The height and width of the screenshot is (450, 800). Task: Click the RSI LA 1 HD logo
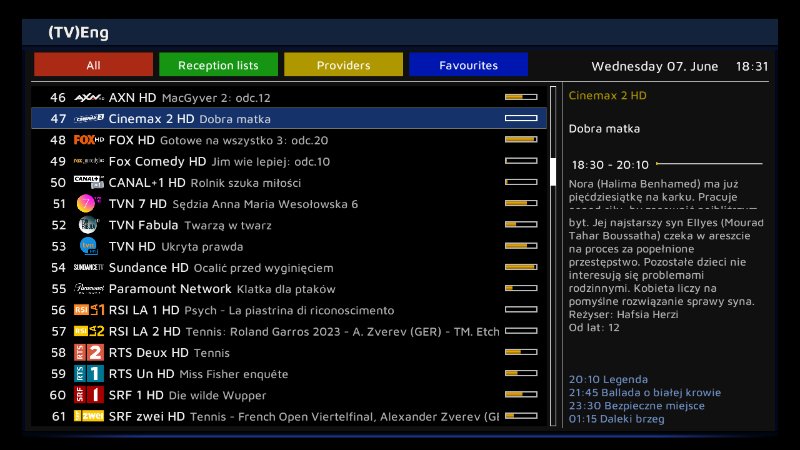89,310
